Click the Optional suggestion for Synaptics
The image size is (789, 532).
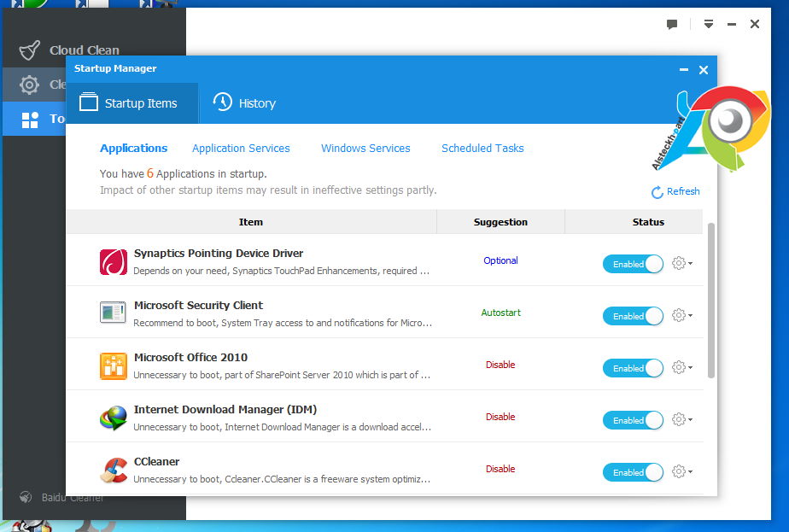click(500, 260)
